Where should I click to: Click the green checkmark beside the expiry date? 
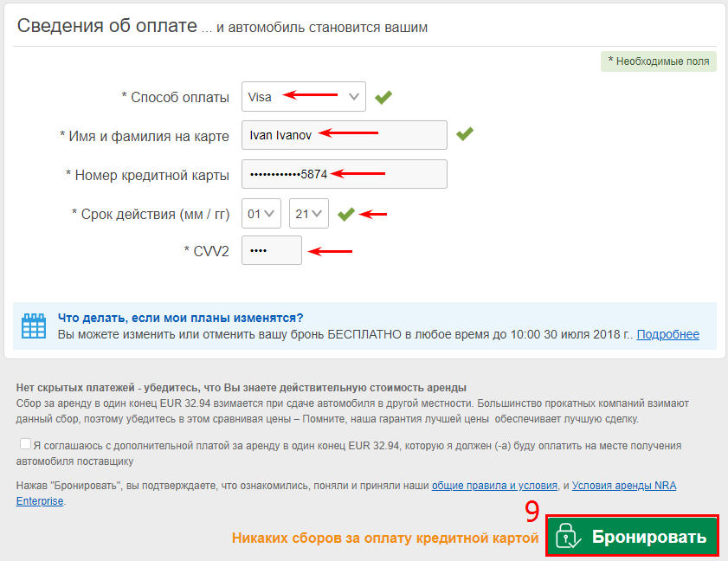346,214
